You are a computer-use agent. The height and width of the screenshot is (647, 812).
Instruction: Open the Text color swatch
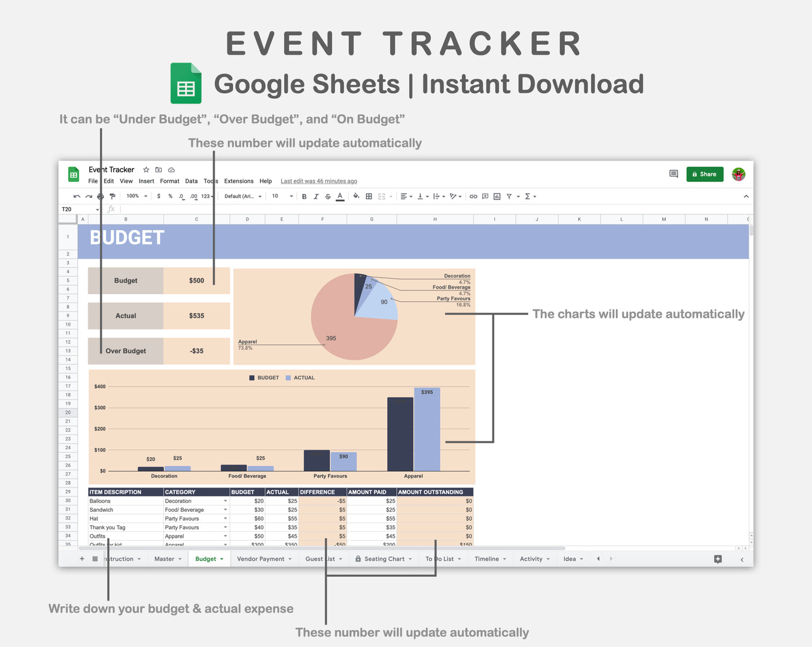coord(339,196)
